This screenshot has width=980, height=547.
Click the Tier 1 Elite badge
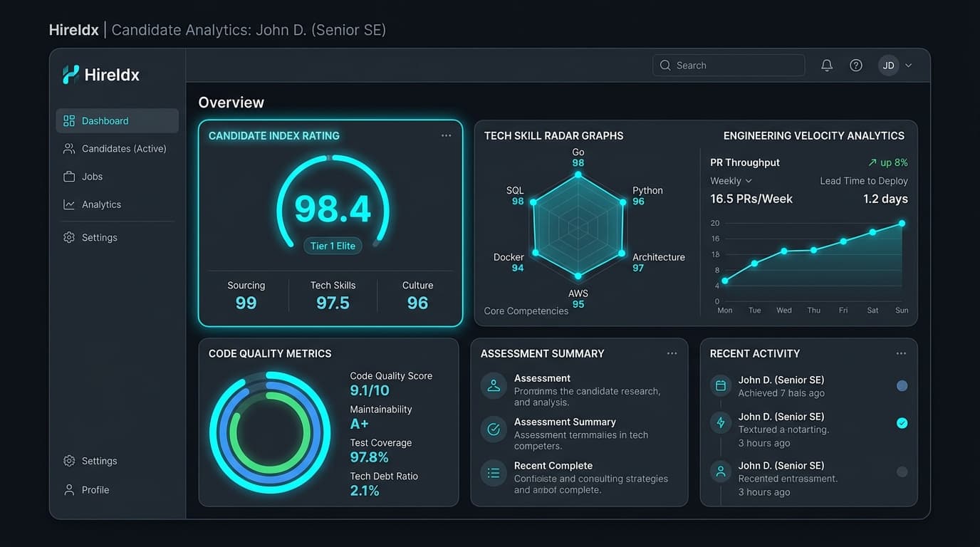(x=333, y=246)
